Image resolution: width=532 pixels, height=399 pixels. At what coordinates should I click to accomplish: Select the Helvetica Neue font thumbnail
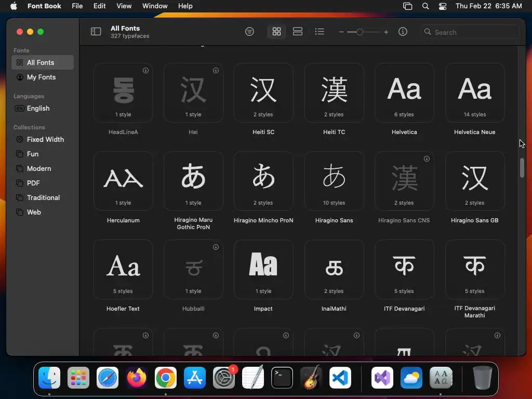coord(475,92)
